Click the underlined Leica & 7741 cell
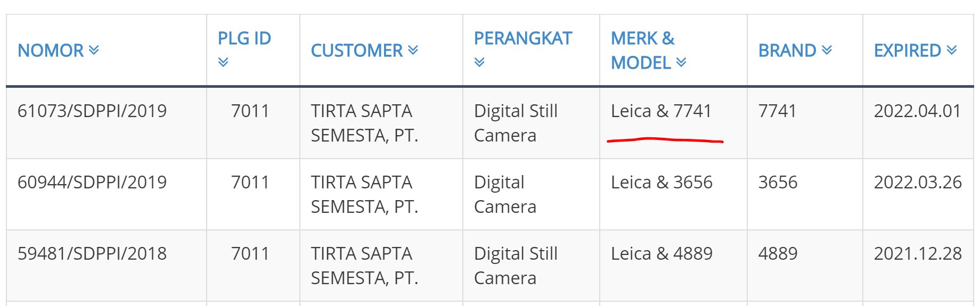The height and width of the screenshot is (306, 980). tap(661, 111)
